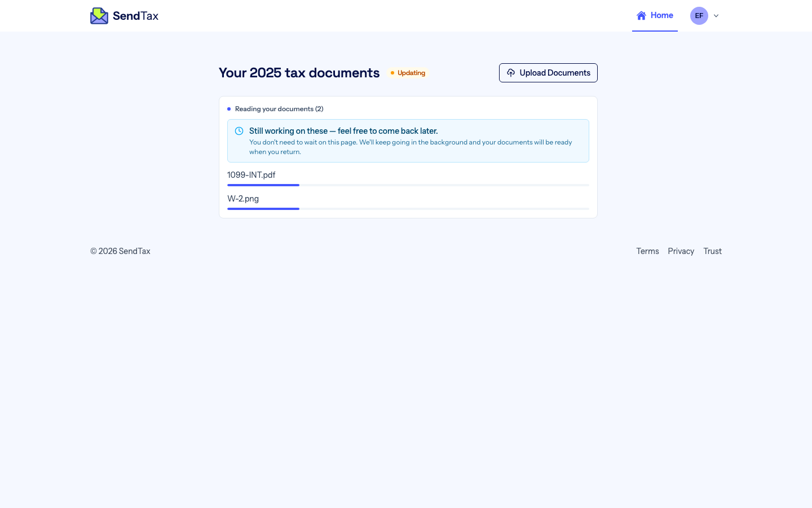Viewport: 812px width, 508px height.
Task: Open the Privacy footer link
Action: click(x=681, y=251)
